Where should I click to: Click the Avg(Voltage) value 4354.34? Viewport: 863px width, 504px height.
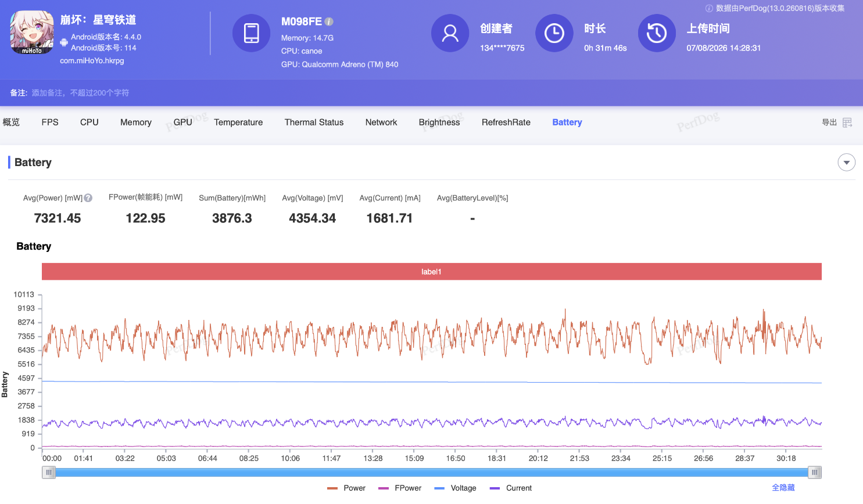pos(313,218)
